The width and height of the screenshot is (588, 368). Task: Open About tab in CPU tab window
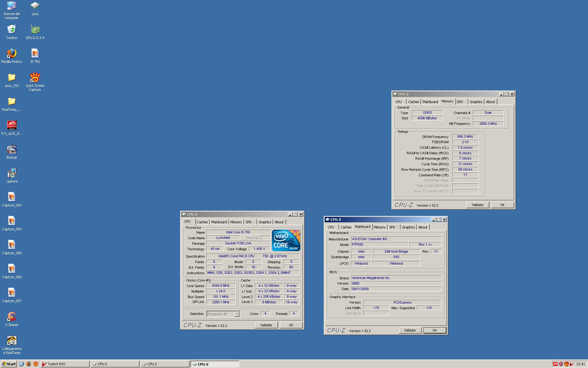[x=279, y=222]
